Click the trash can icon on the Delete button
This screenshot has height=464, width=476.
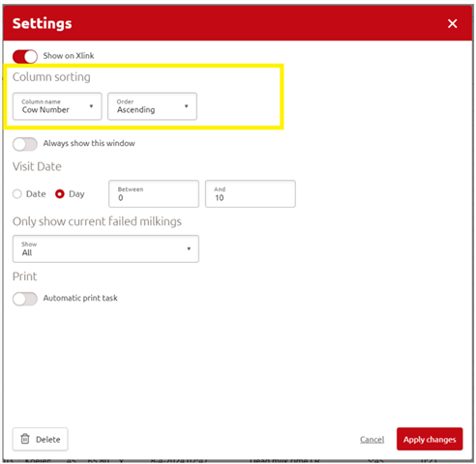click(x=25, y=439)
